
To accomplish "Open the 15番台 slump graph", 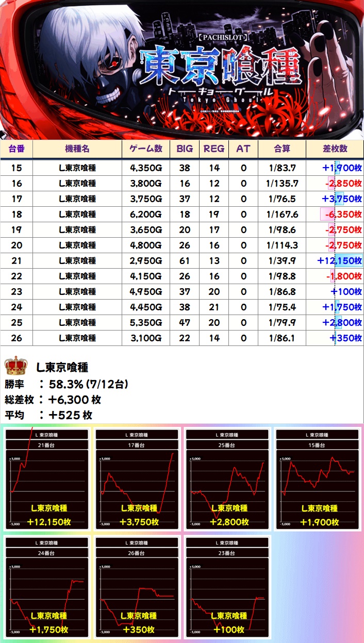I will click(x=317, y=480).
